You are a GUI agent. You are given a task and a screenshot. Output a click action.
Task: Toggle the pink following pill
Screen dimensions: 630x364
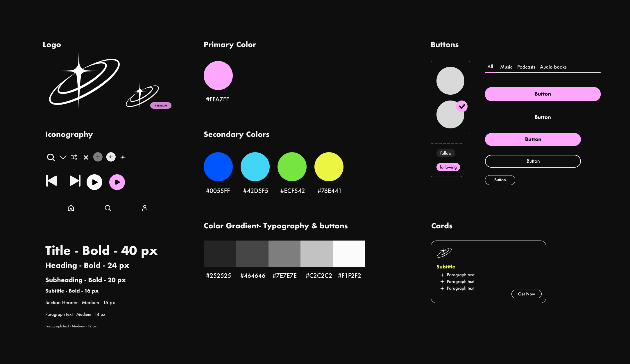448,167
